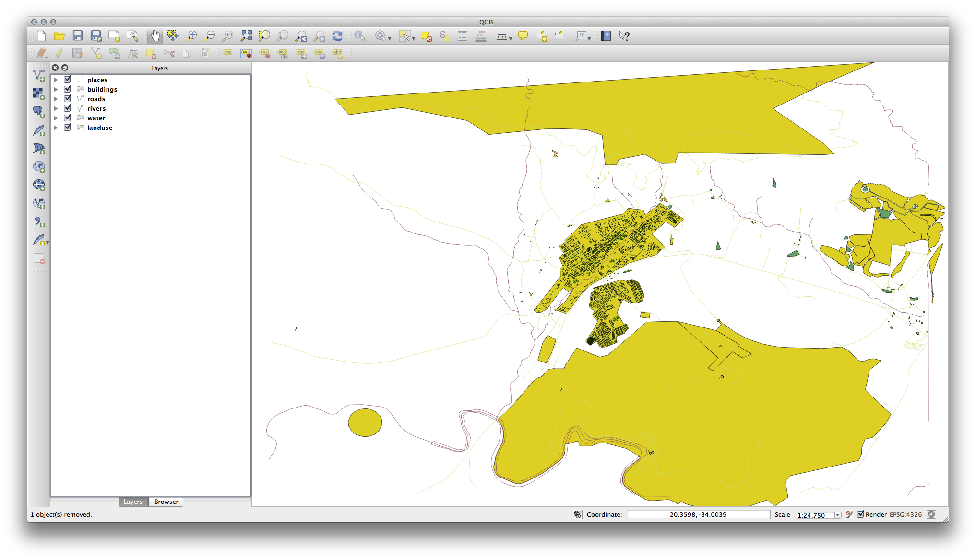The height and width of the screenshot is (560, 976).
Task: Select the Identify Features tool
Action: point(360,36)
